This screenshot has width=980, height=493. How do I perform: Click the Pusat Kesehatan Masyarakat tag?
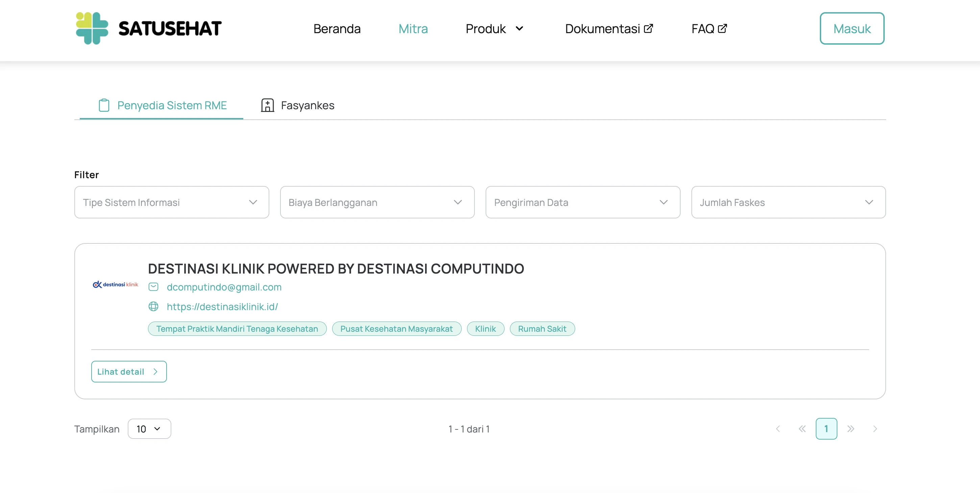pos(396,329)
